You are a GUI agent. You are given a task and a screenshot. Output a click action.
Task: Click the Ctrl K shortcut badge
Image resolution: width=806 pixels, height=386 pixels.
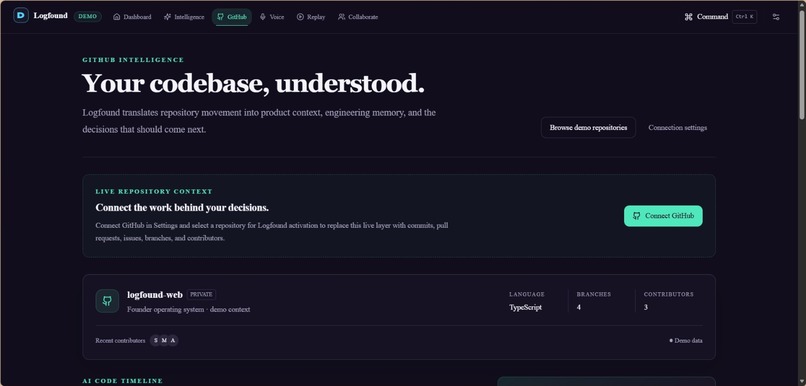click(x=744, y=17)
